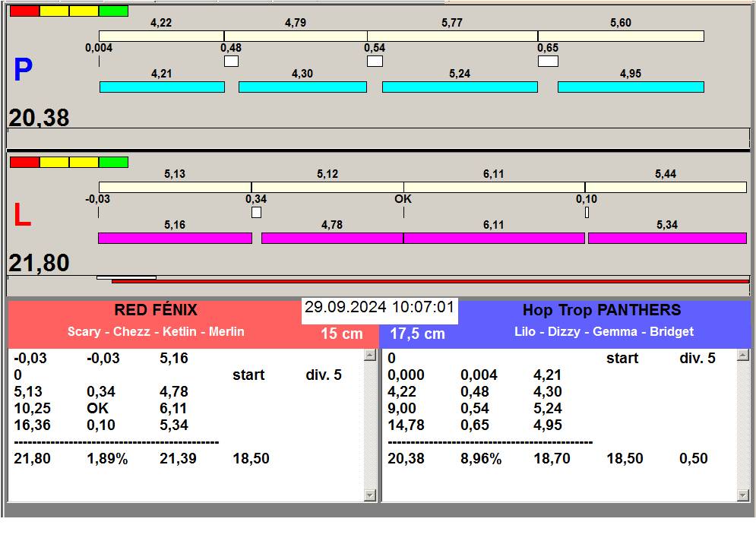Click the small white box under 0,48
756x544 pixels.
pyautogui.click(x=231, y=62)
